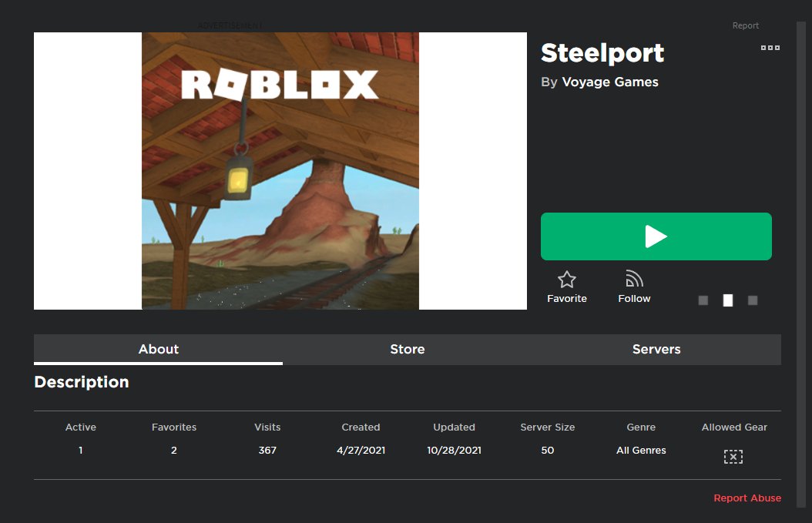Click the Visits count 367
Viewport: 812px width, 523px height.
(x=267, y=451)
